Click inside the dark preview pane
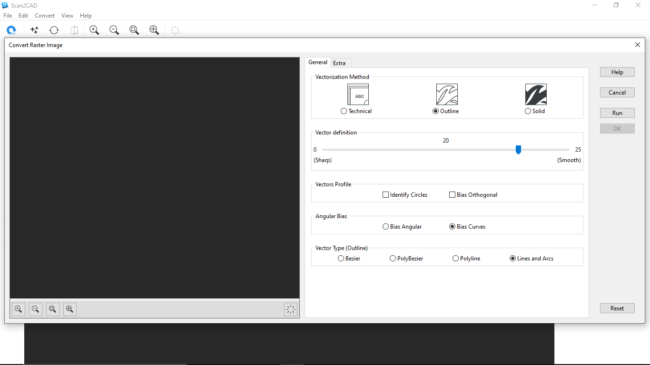Viewport: 650px width, 365px height. [x=155, y=178]
